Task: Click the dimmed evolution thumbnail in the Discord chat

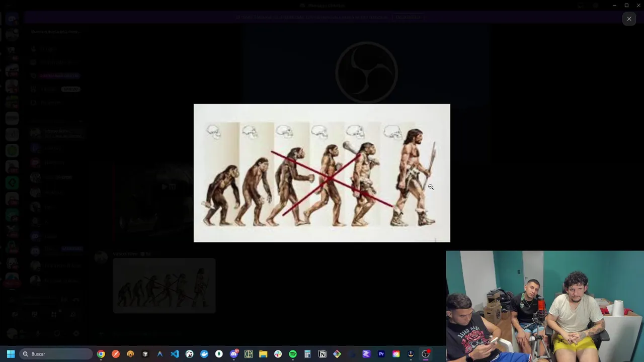Action: 164,286
